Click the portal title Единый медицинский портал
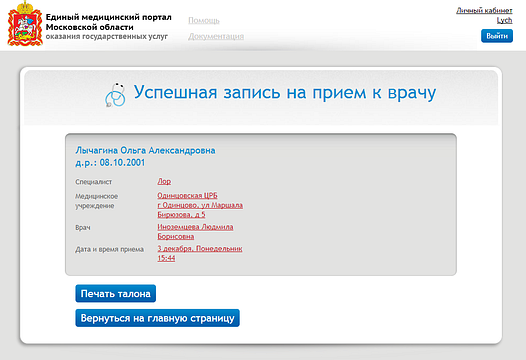The width and height of the screenshot is (526, 360). (108, 17)
